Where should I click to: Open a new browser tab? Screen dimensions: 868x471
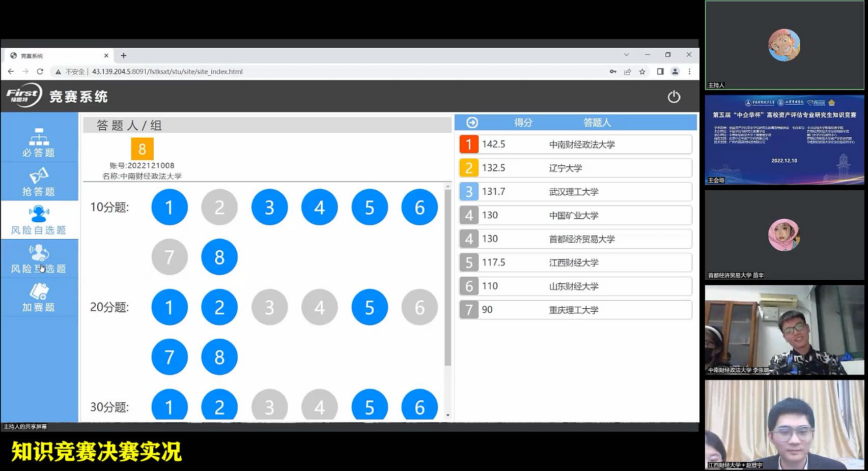123,55
